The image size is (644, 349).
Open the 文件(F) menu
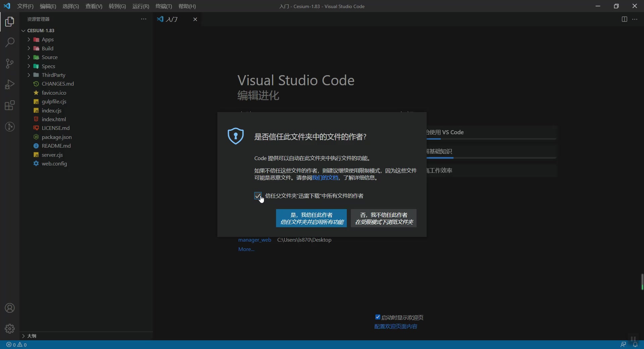(25, 6)
